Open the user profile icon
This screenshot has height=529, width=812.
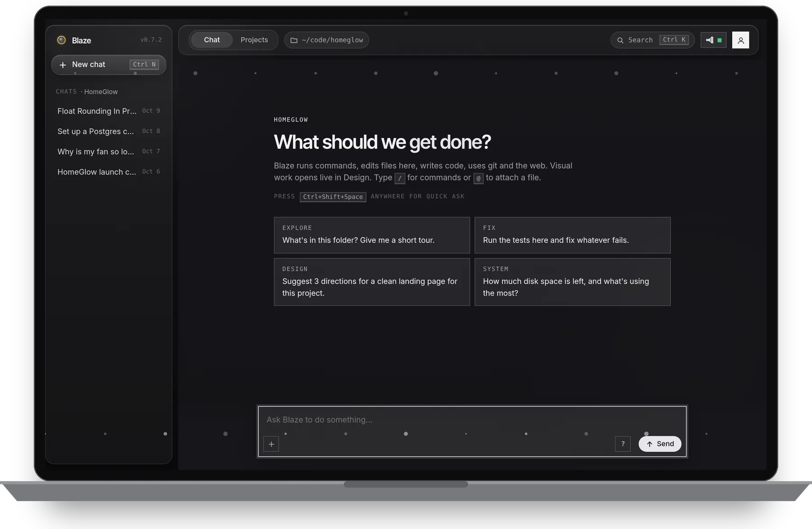pyautogui.click(x=740, y=40)
